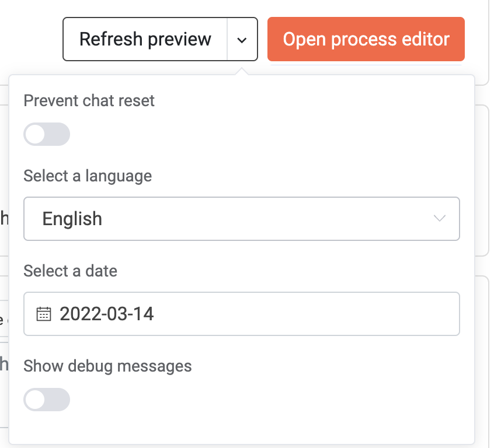Click the Show debug messages label

point(107,366)
